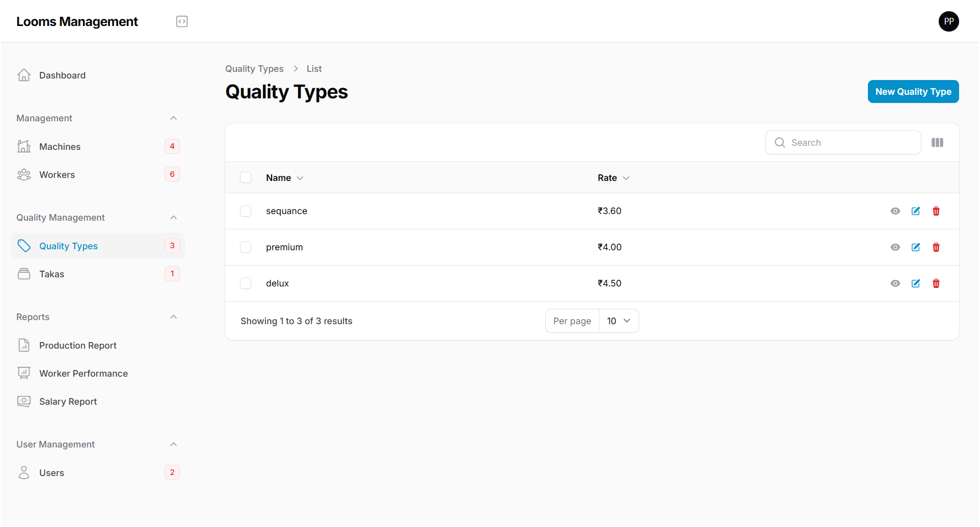
Task: Open the Per page dropdown showing 10
Action: click(x=618, y=321)
